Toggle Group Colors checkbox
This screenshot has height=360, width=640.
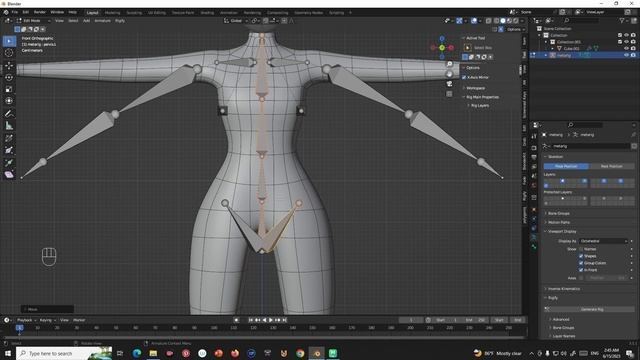tap(581, 263)
